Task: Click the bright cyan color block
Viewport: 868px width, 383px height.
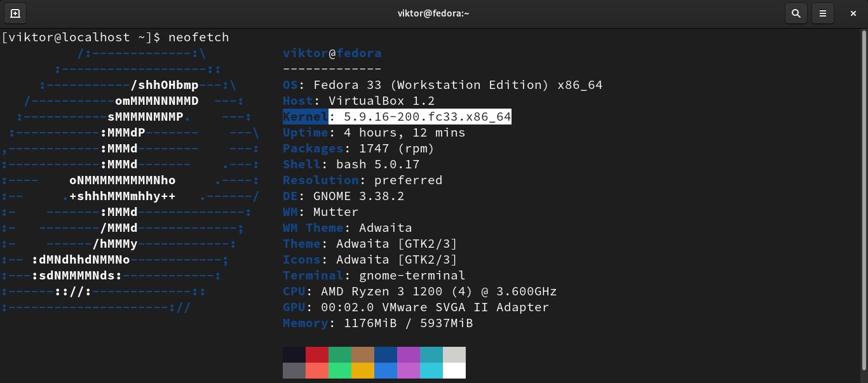Action: pyautogui.click(x=431, y=370)
